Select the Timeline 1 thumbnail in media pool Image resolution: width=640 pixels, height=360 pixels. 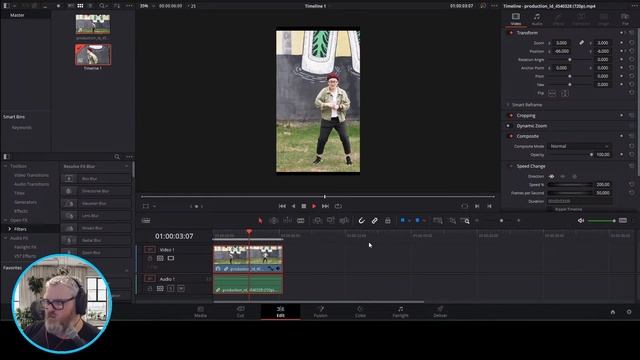tap(93, 55)
